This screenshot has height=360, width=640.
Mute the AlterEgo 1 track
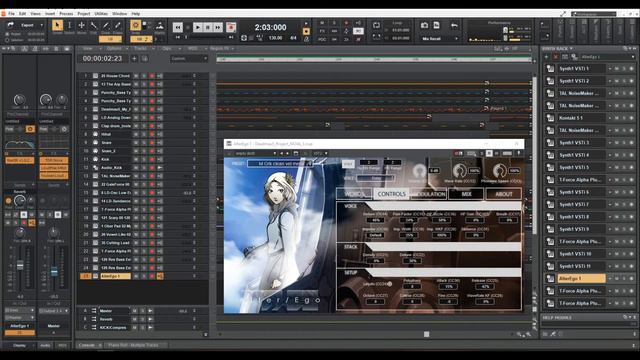[136, 276]
